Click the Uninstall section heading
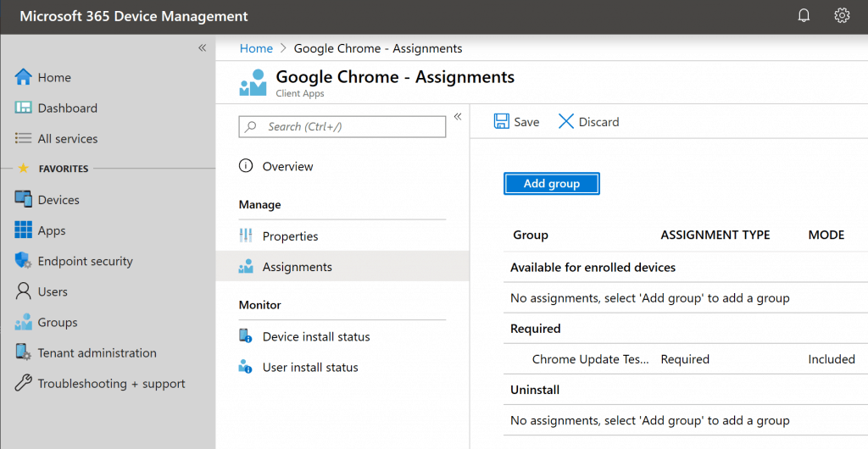Screen dimensions: 868x449 (535, 390)
